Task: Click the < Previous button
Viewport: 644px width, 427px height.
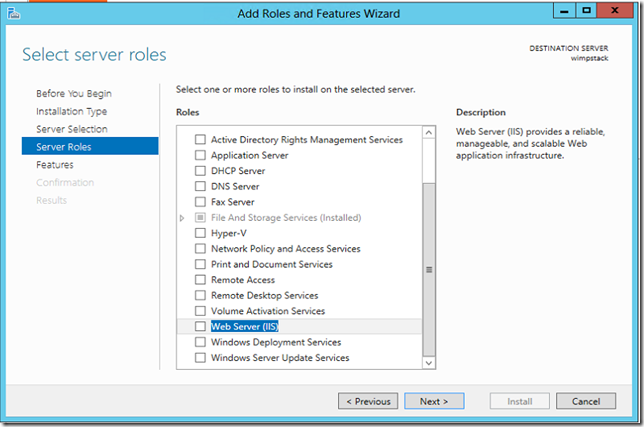Action: [x=368, y=401]
